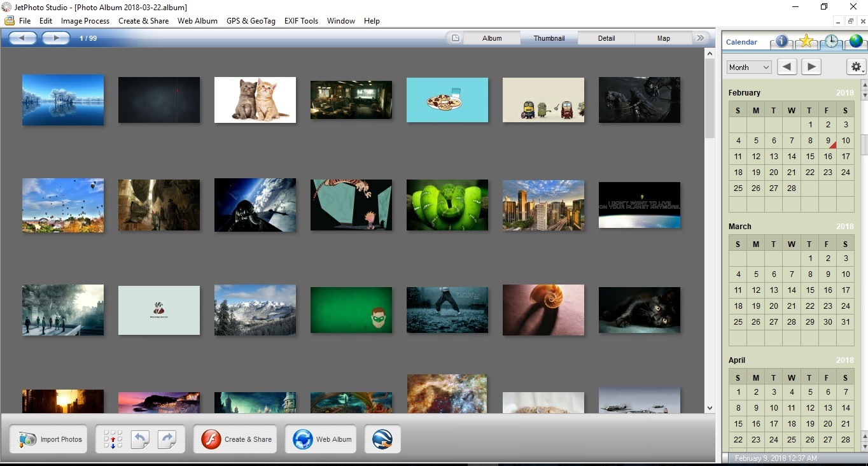Open the GPS & GeoTag menu
Viewport: 868px width, 466px height.
pos(251,21)
